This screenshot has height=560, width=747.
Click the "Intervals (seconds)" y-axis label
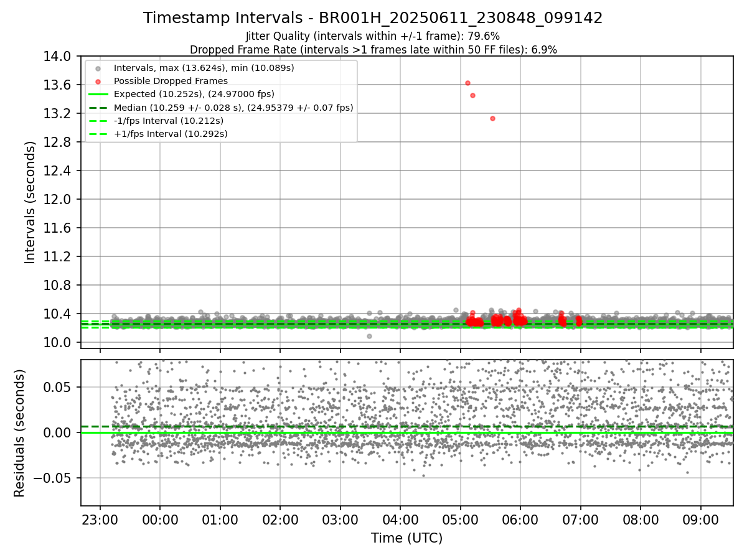(x=31, y=202)
